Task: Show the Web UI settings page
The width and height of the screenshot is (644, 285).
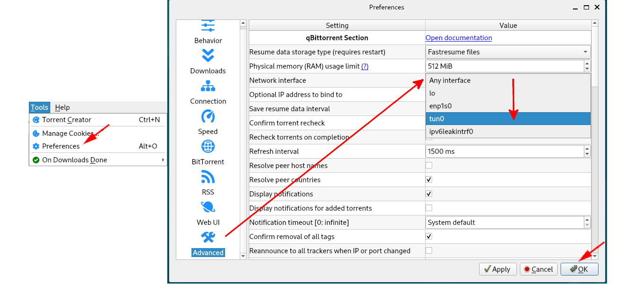Action: (x=208, y=214)
